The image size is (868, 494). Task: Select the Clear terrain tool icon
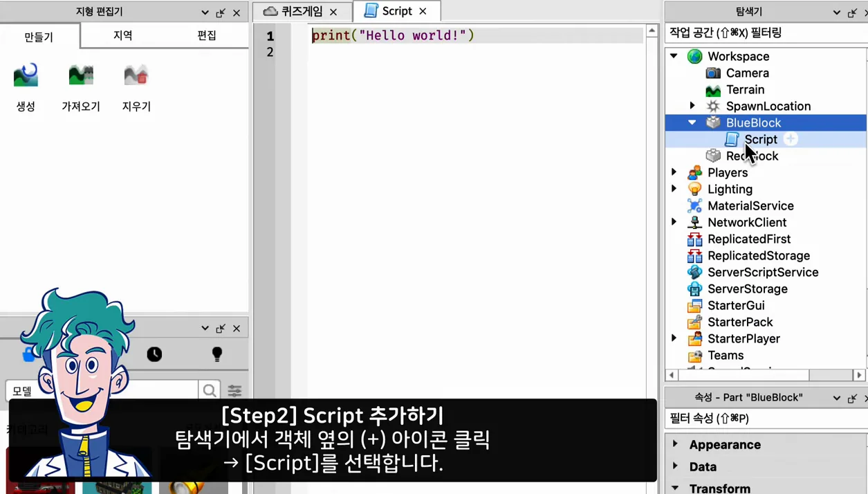[136, 75]
